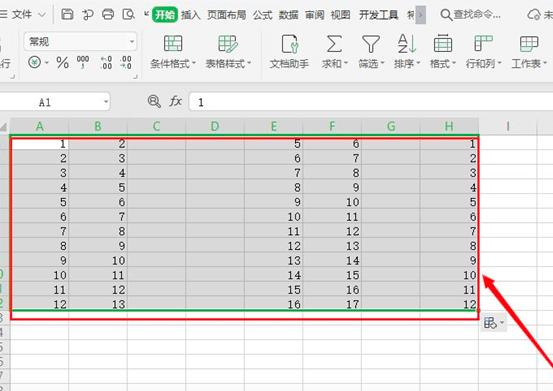553x391 pixels.
Task: Decrease decimal places
Action: pos(126,62)
